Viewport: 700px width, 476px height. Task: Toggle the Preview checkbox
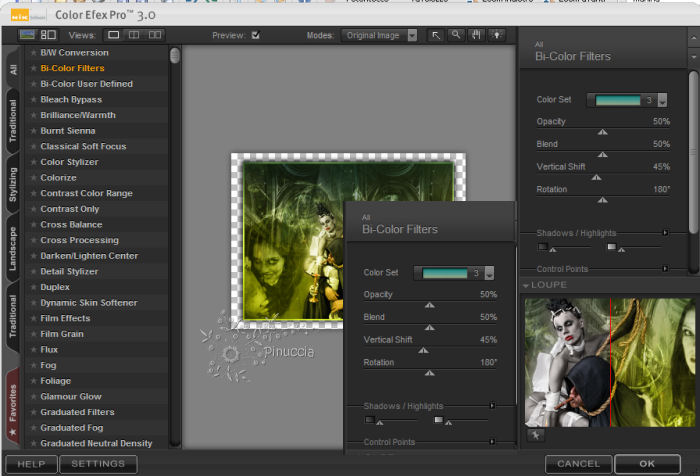pyautogui.click(x=256, y=36)
